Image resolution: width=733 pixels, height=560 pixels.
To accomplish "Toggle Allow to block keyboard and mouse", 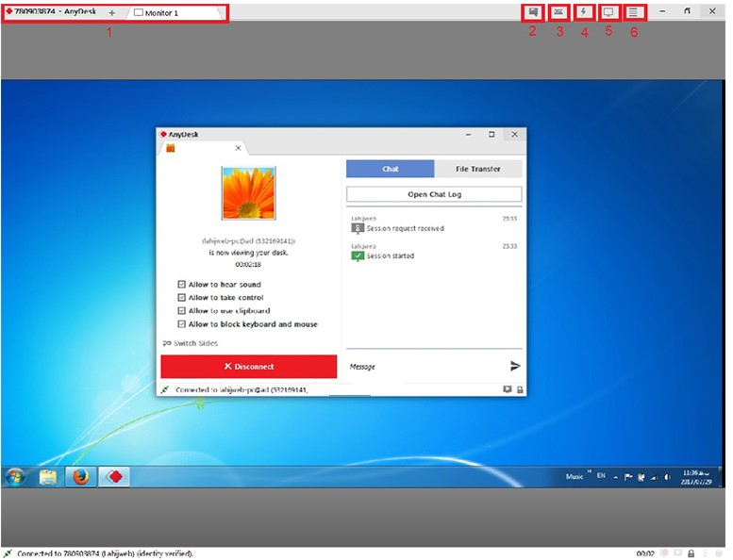I will click(x=181, y=324).
